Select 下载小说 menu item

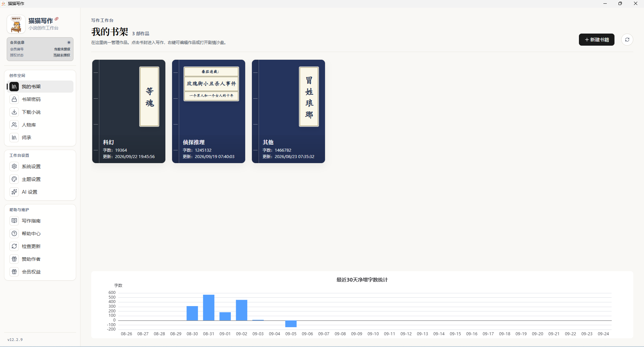tap(40, 112)
